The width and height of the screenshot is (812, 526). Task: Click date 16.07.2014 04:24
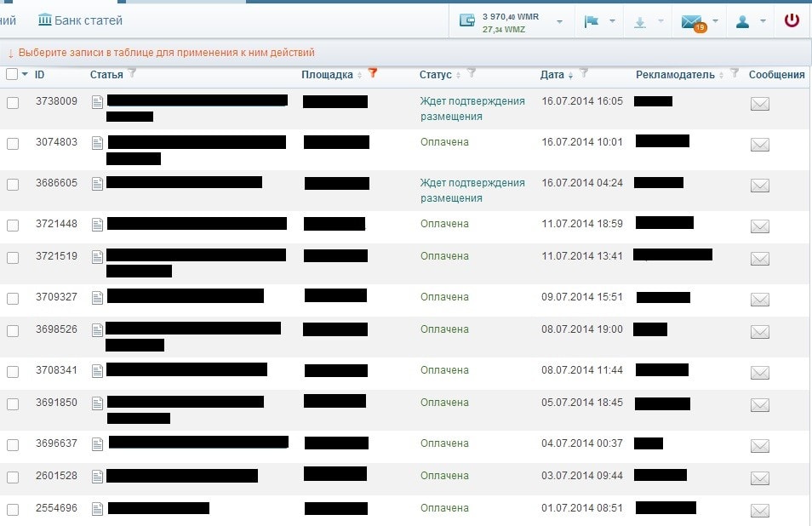click(582, 183)
